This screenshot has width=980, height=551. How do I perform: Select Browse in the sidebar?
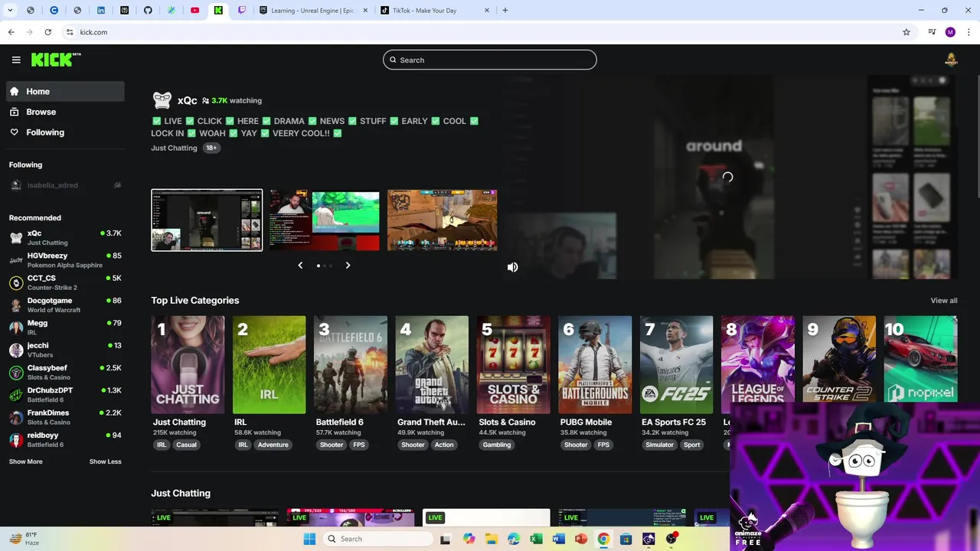65,112
